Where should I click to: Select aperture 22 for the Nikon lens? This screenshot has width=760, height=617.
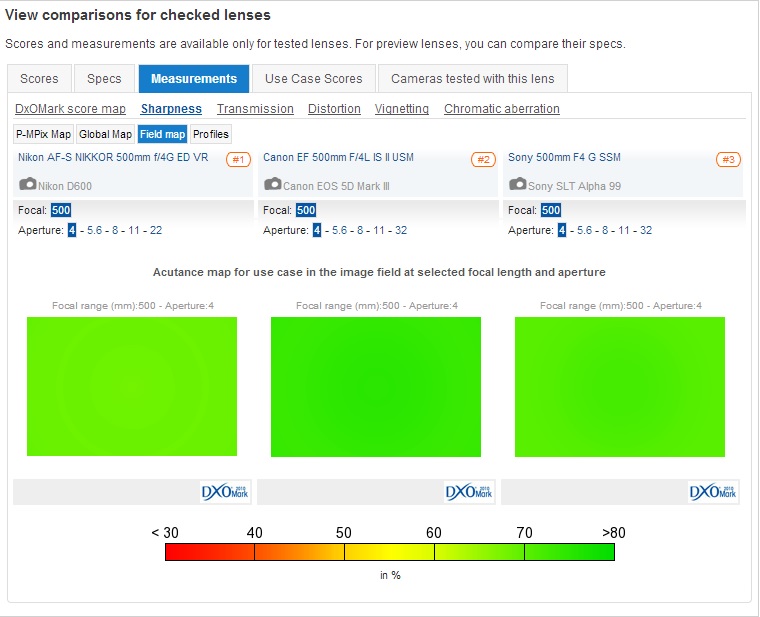(155, 230)
